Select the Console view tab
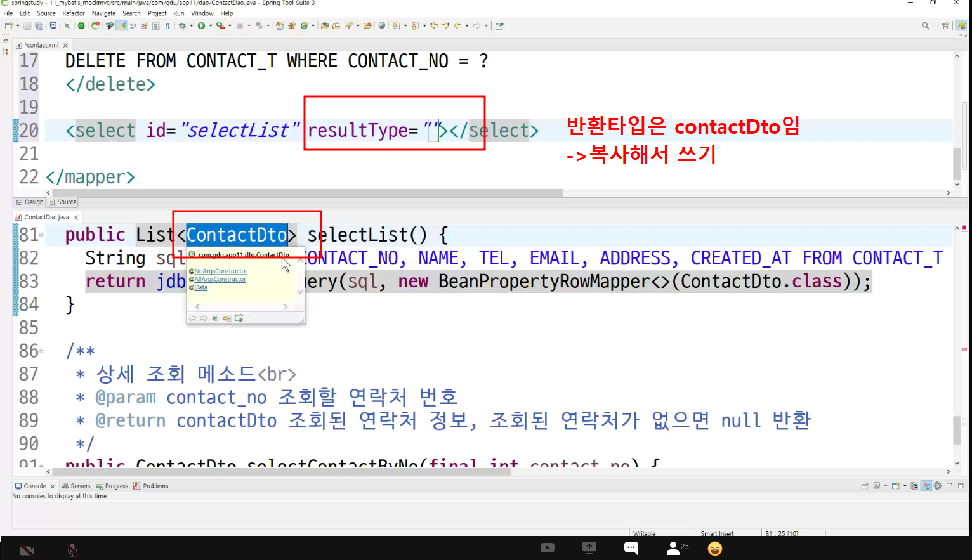972x560 pixels. (x=35, y=486)
